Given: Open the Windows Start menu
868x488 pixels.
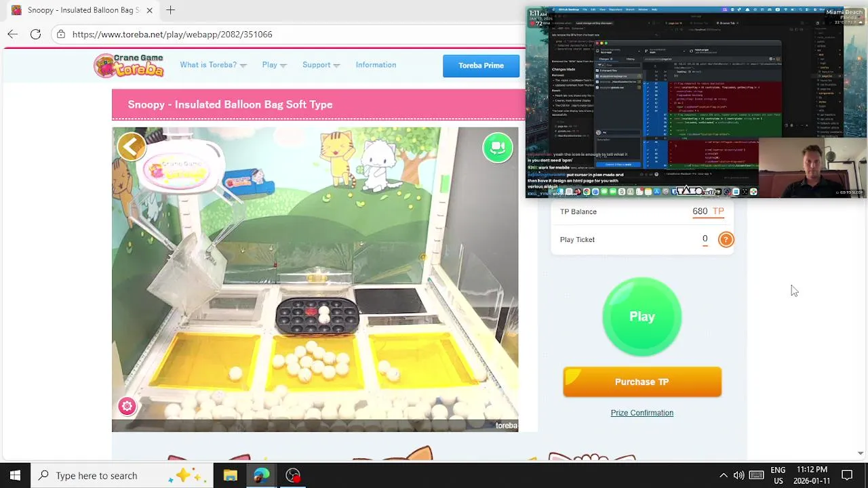Looking at the screenshot, I should 15,475.
